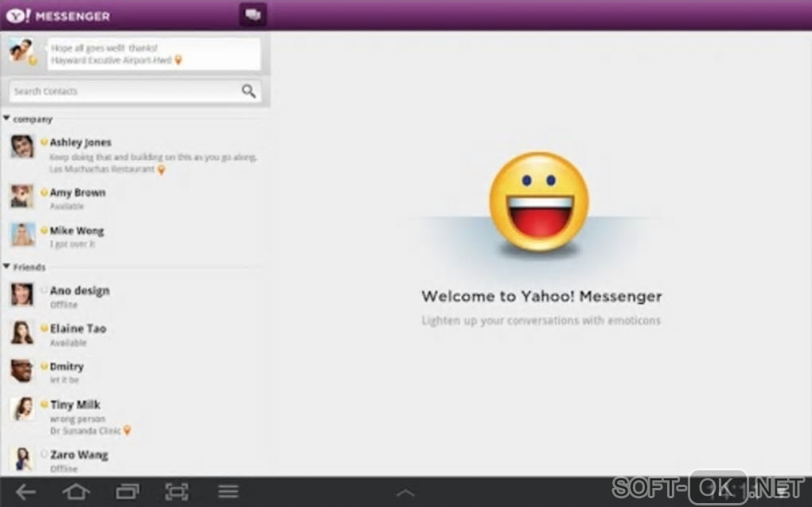Tap Elaine Tao's status smiley icon
Screen dimensions: 812x507
(x=45, y=328)
